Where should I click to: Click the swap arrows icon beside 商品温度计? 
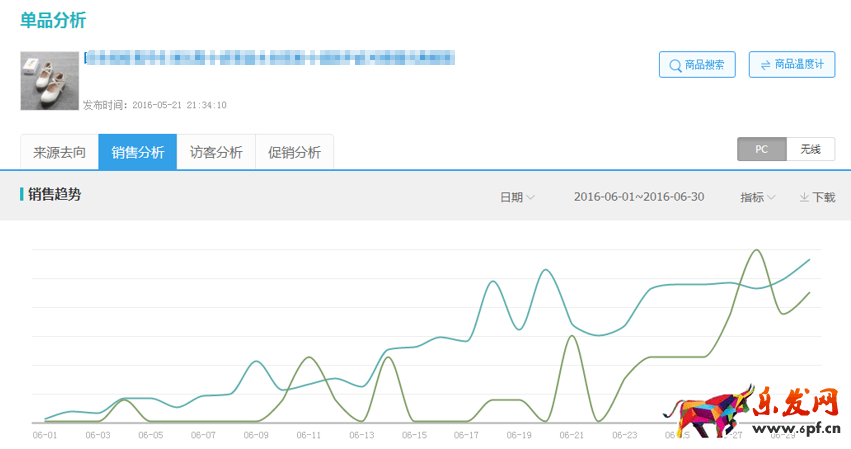point(765,65)
